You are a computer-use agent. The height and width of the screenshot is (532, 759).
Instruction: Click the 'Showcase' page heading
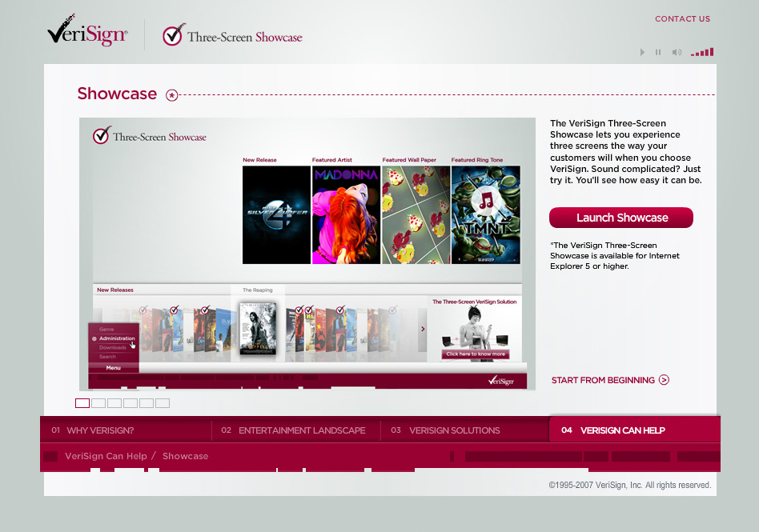point(117,94)
